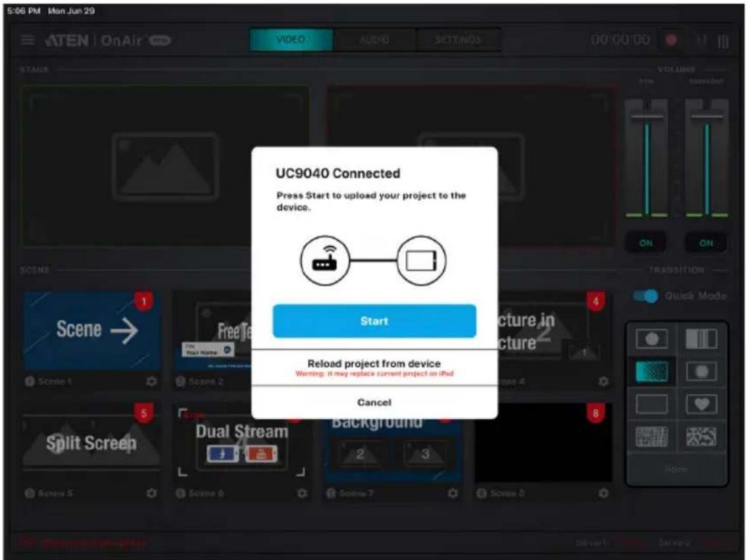Select the vertical bars transition effect

coord(701,339)
